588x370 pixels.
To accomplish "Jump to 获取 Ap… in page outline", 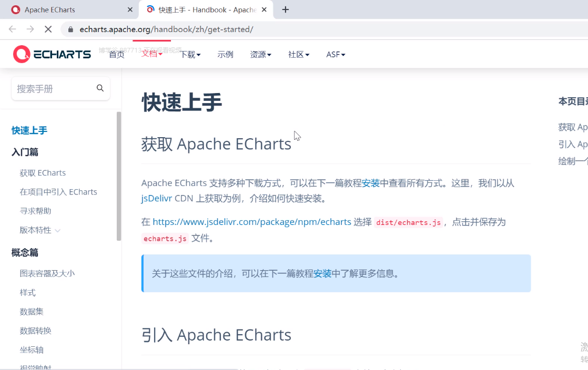I will tap(573, 127).
